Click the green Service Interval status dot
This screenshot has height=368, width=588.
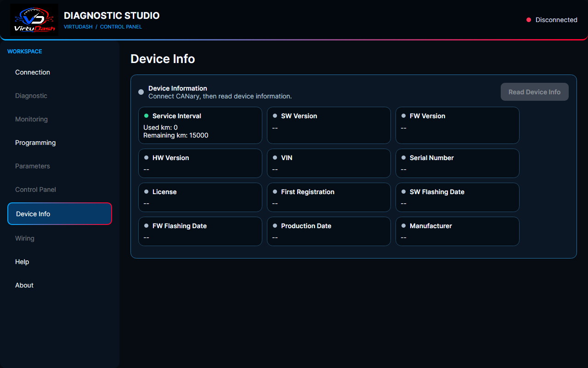pos(147,116)
